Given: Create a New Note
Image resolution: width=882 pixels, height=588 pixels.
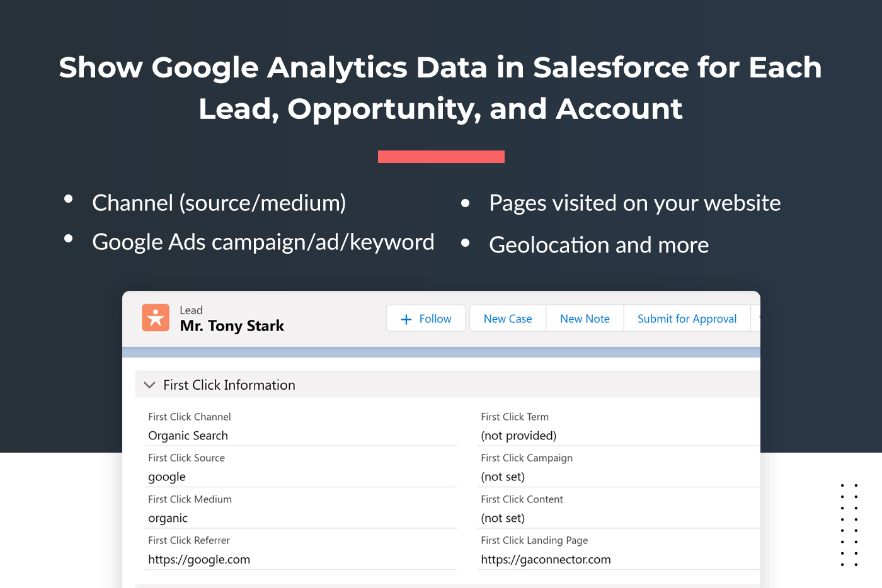Looking at the screenshot, I should (585, 319).
